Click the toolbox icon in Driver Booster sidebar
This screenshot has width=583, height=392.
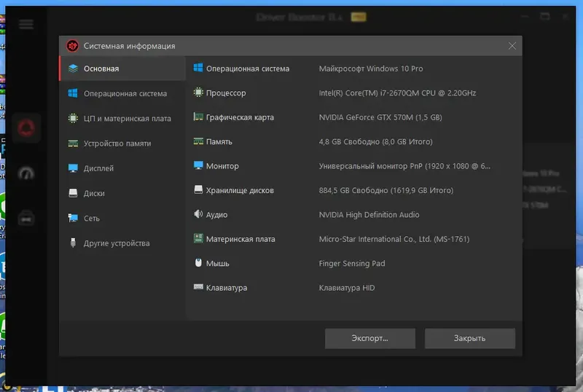[26, 219]
